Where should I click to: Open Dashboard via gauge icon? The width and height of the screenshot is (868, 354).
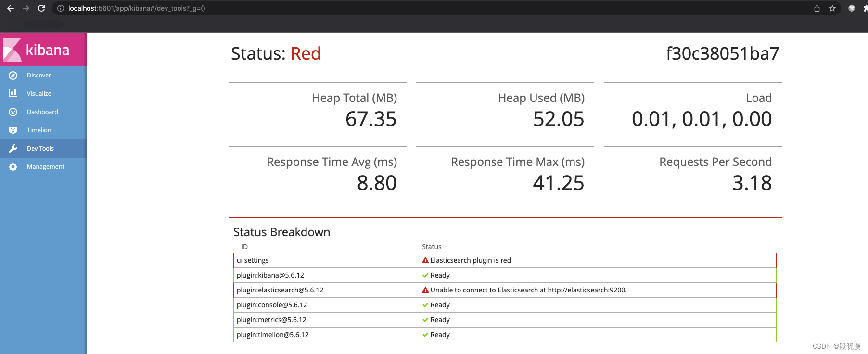[13, 112]
